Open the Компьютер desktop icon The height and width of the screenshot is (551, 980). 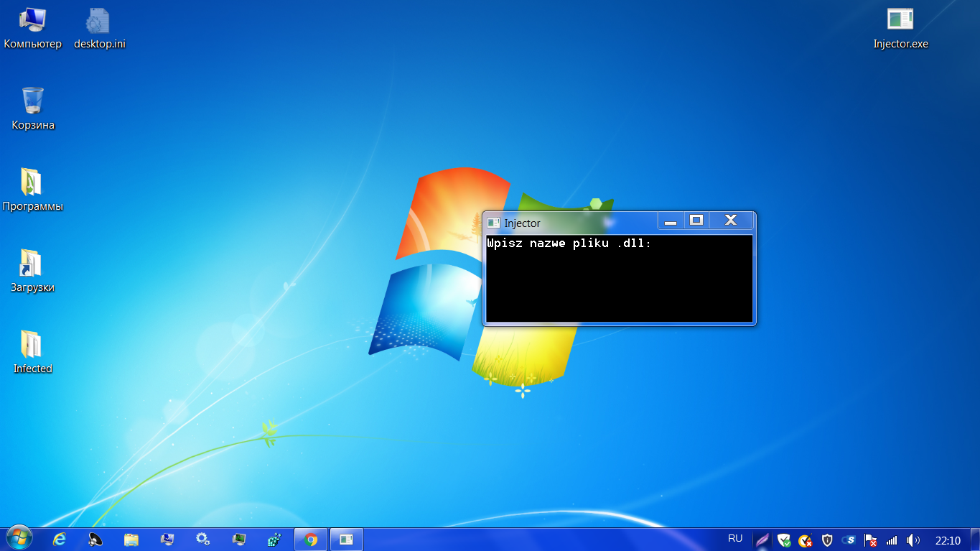[x=32, y=29]
